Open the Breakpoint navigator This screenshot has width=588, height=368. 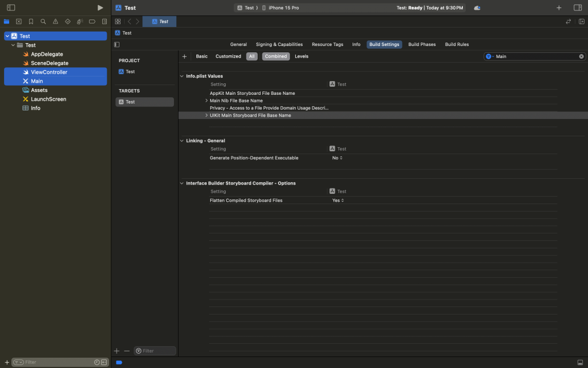click(92, 21)
